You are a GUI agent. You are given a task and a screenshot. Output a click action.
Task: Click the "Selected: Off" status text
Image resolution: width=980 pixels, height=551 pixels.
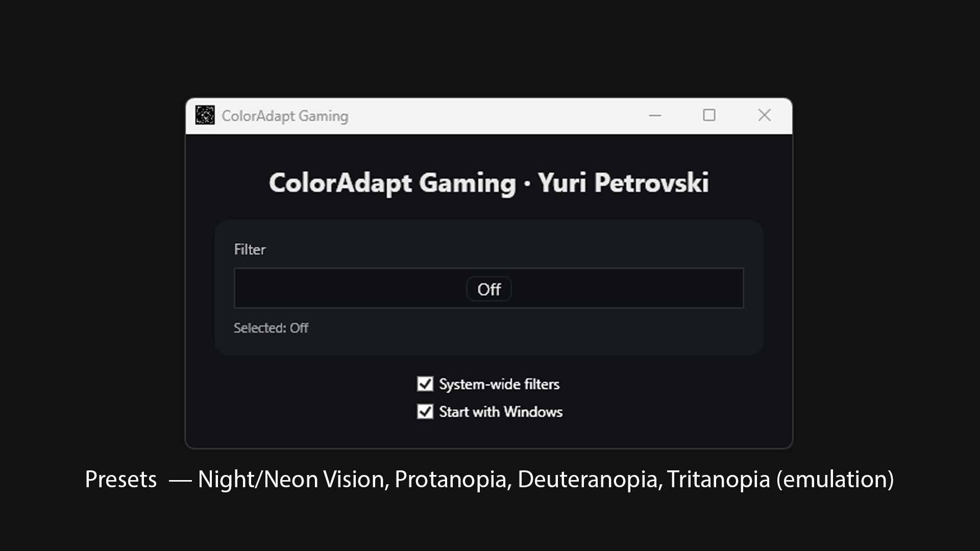coord(271,328)
